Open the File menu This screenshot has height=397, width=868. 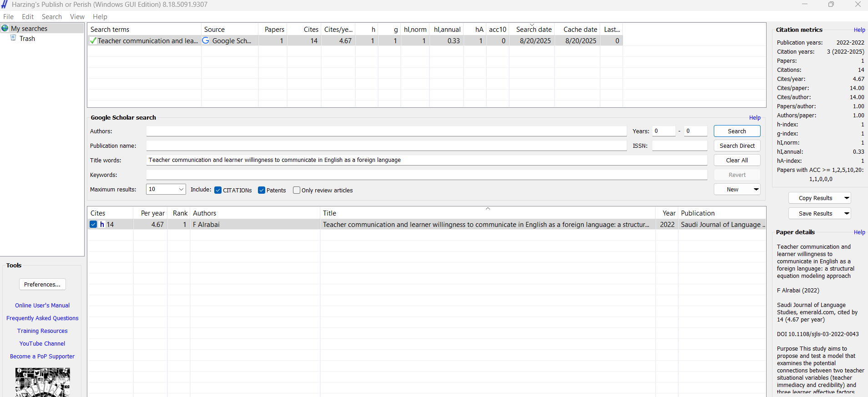coord(9,17)
